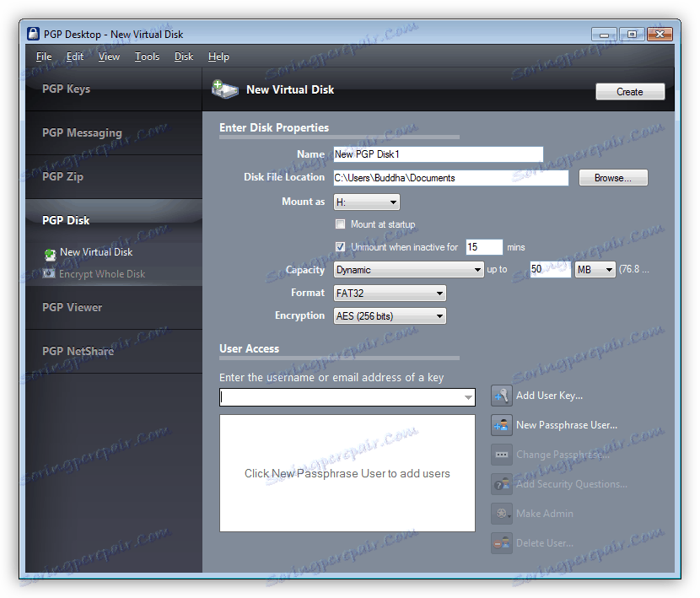This screenshot has width=700, height=598.
Task: Open the Format FAT32 dropdown
Action: click(390, 293)
